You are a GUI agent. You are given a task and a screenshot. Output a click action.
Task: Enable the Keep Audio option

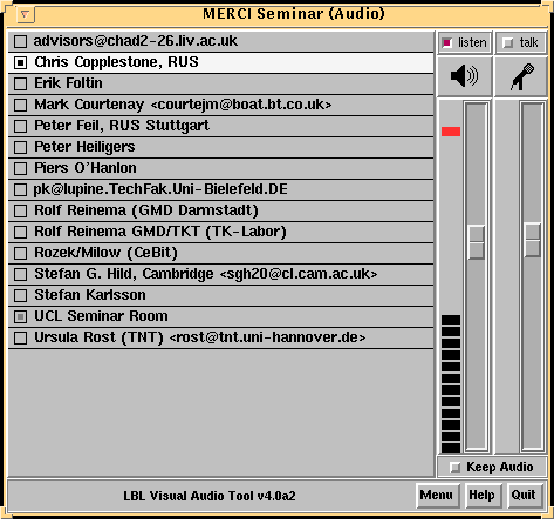click(455, 467)
